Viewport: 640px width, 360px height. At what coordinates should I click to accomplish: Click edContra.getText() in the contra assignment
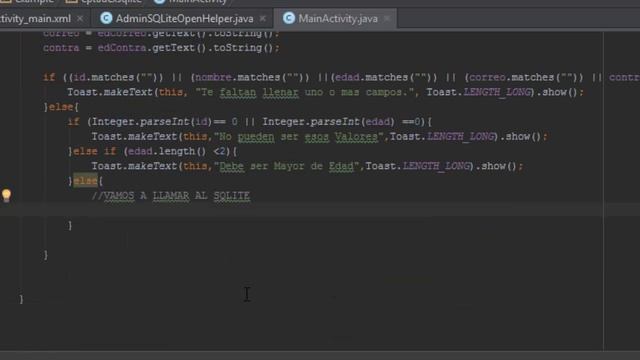tap(152, 48)
